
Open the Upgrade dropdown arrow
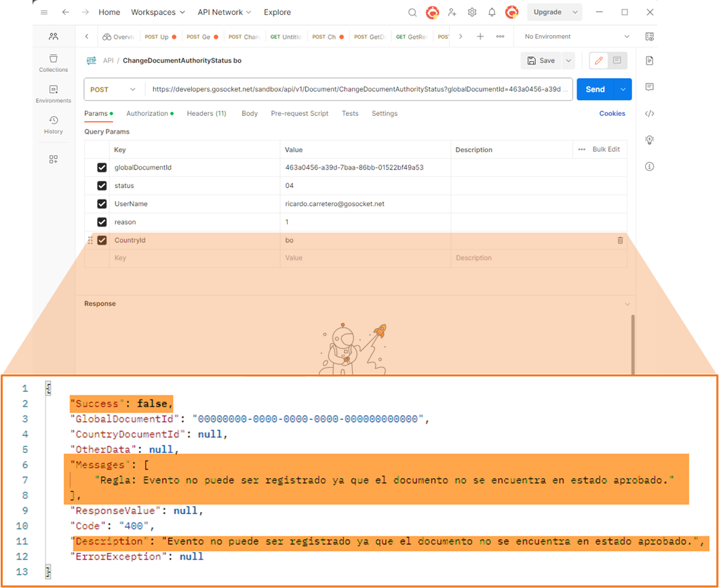[575, 12]
